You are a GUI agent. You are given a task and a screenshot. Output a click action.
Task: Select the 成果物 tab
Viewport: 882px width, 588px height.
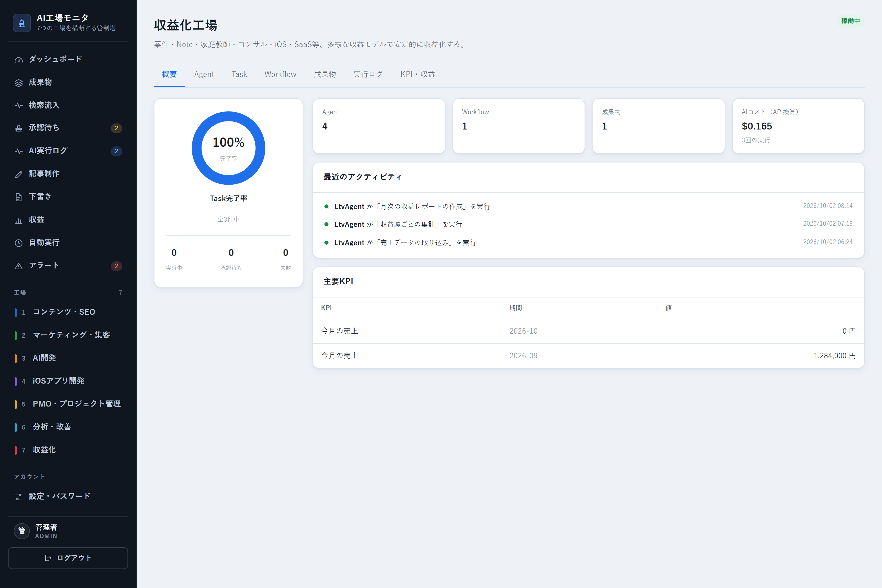coord(325,74)
